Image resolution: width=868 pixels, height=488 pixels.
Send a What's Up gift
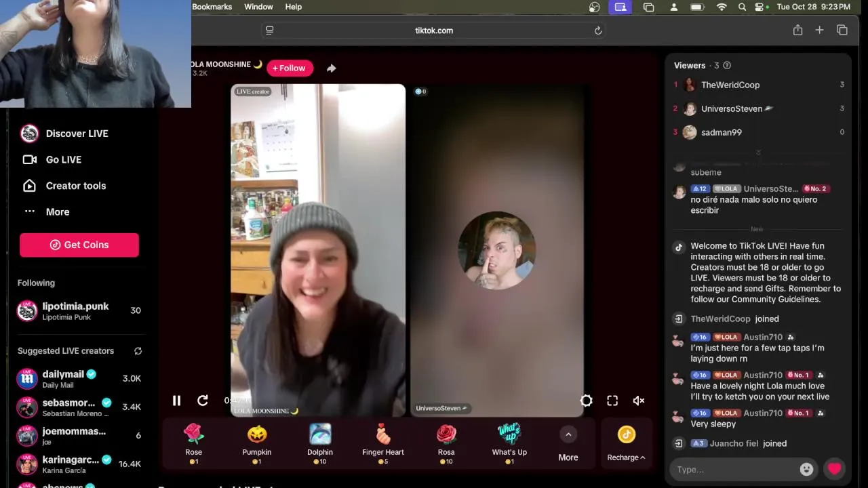coord(509,443)
